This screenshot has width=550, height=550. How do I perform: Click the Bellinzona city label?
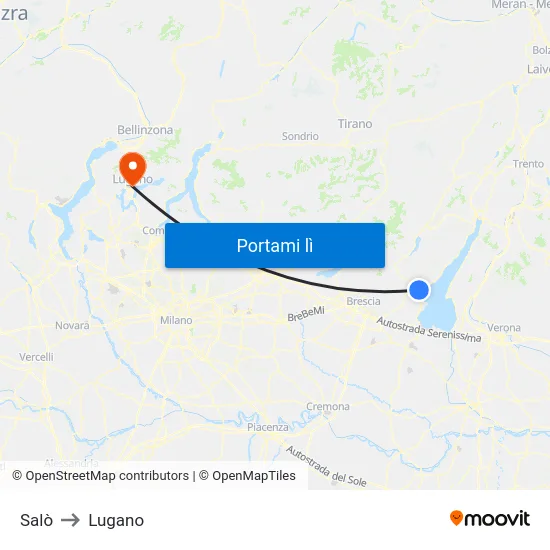[145, 130]
